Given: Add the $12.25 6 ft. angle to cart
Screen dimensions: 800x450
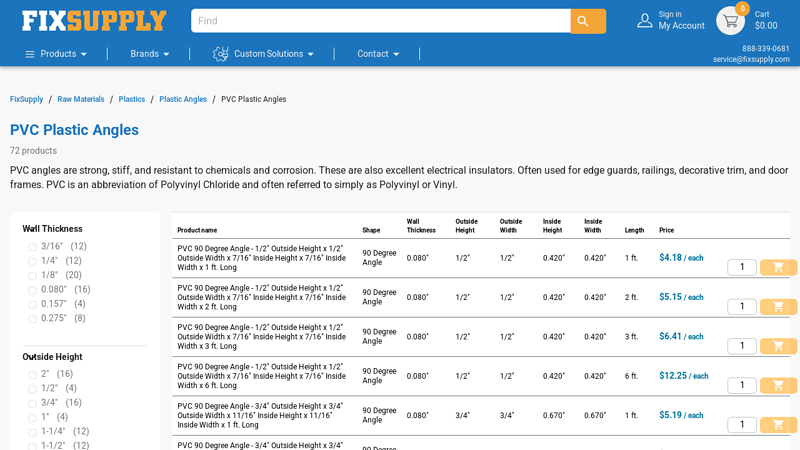Looking at the screenshot, I should click(x=778, y=385).
